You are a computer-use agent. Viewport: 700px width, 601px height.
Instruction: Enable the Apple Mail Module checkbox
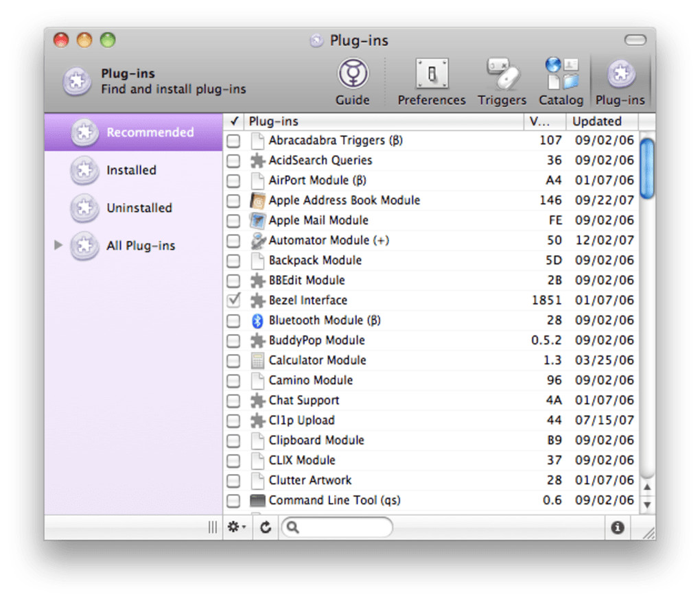pyautogui.click(x=233, y=221)
